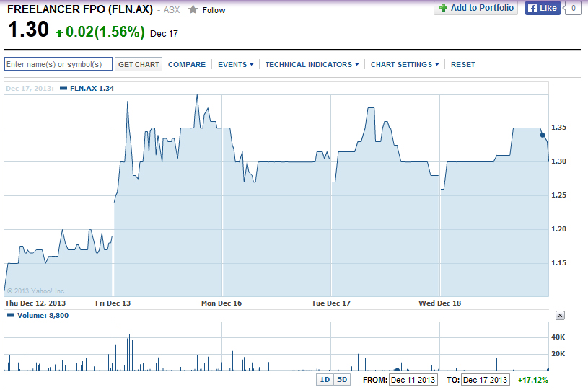Focus the symbol search input field
This screenshot has width=588, height=390.
[x=58, y=64]
